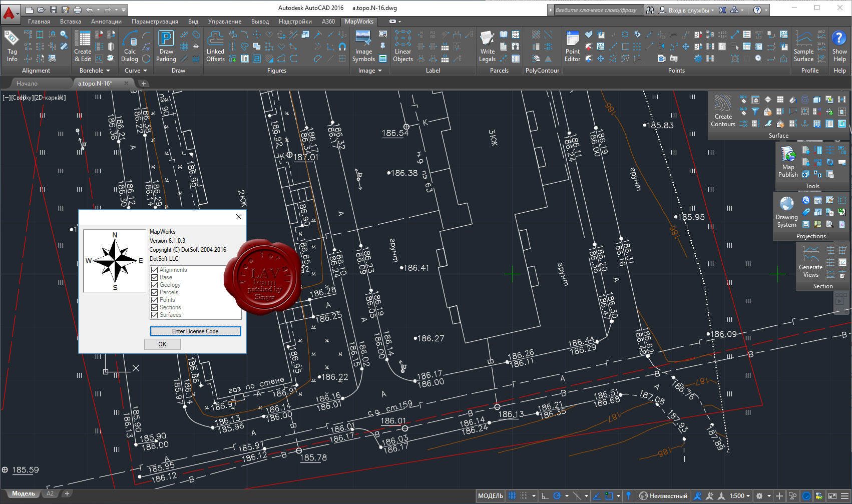This screenshot has width=852, height=504.
Task: Launch Create & Edit borehole tool
Action: click(83, 46)
